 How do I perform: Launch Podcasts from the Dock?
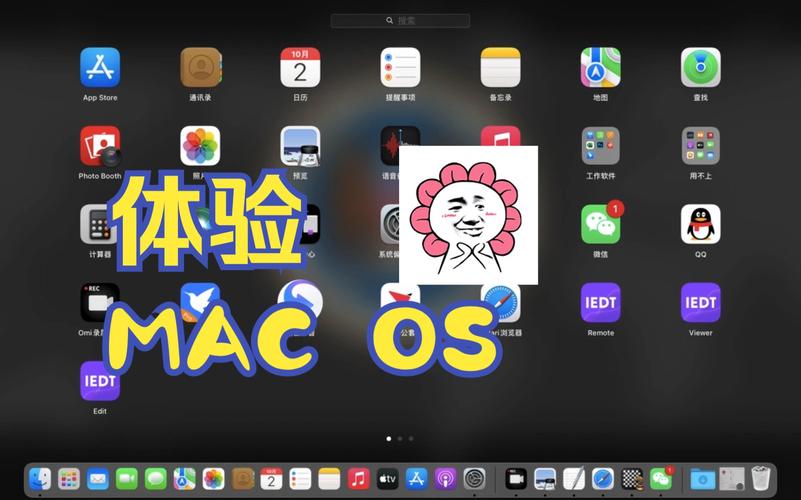point(445,479)
